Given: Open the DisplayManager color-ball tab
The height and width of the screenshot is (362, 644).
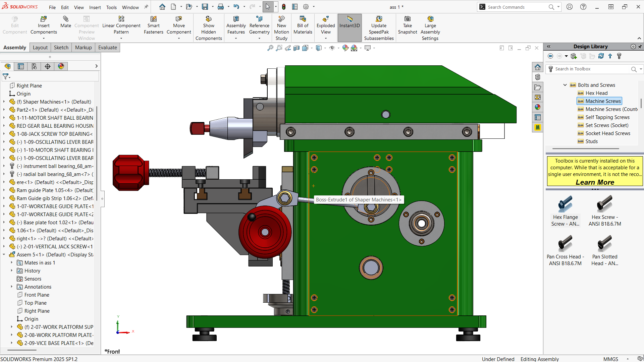Looking at the screenshot, I should [x=61, y=66].
